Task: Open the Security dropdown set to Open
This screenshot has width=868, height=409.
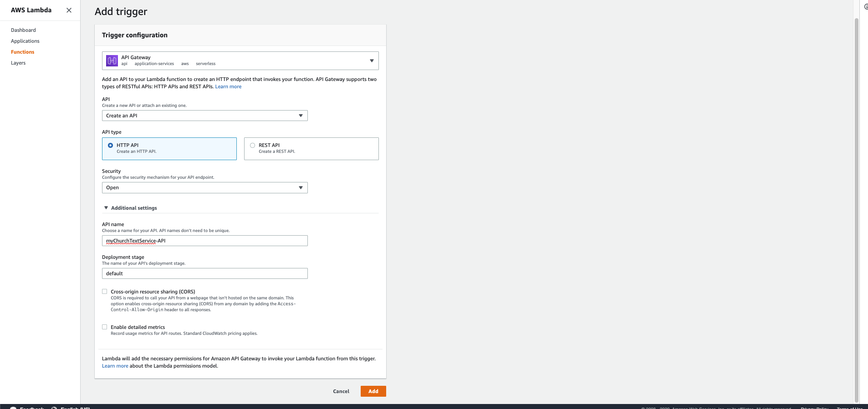Action: click(205, 187)
